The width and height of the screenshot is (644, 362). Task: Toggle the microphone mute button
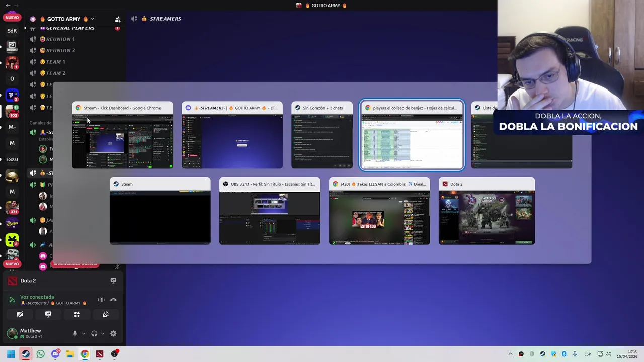(x=75, y=333)
